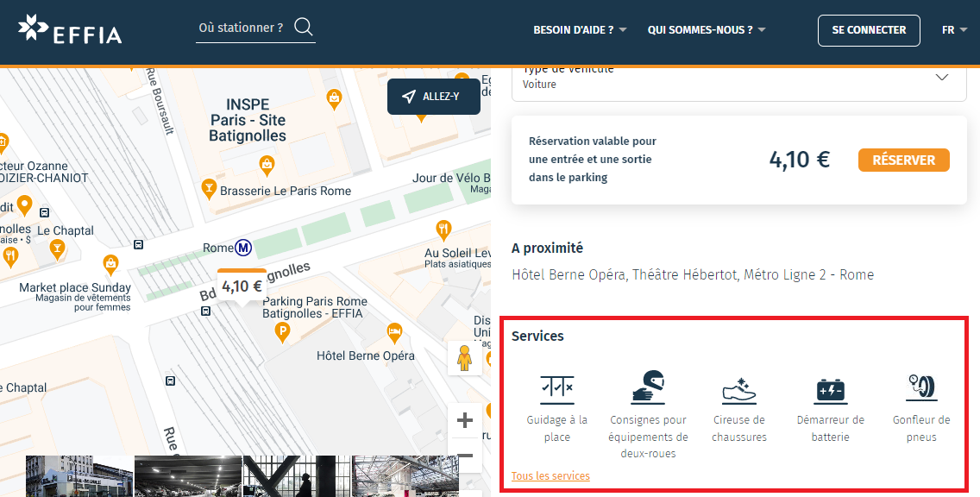Click the EFFIA logo
The width and height of the screenshot is (980, 497).
point(70,29)
